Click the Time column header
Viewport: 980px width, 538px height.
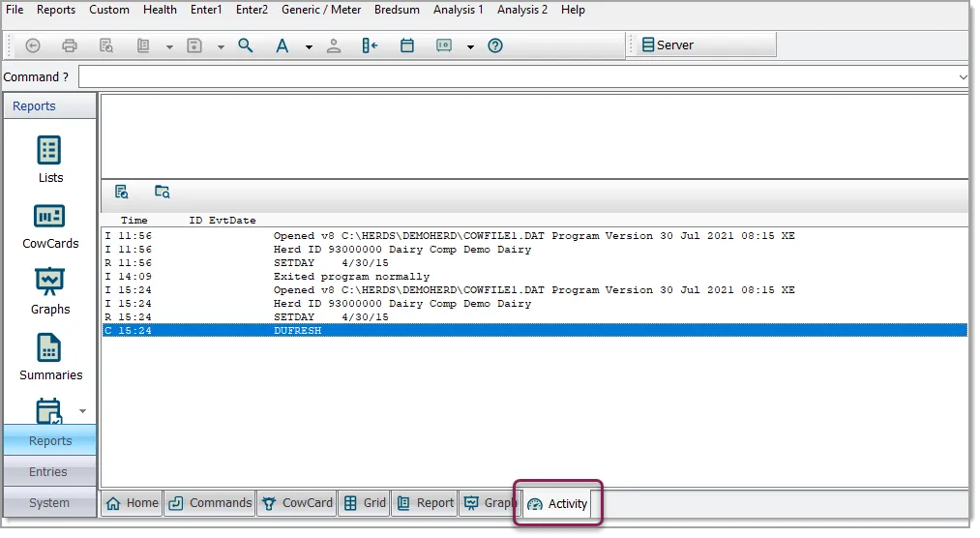134,220
